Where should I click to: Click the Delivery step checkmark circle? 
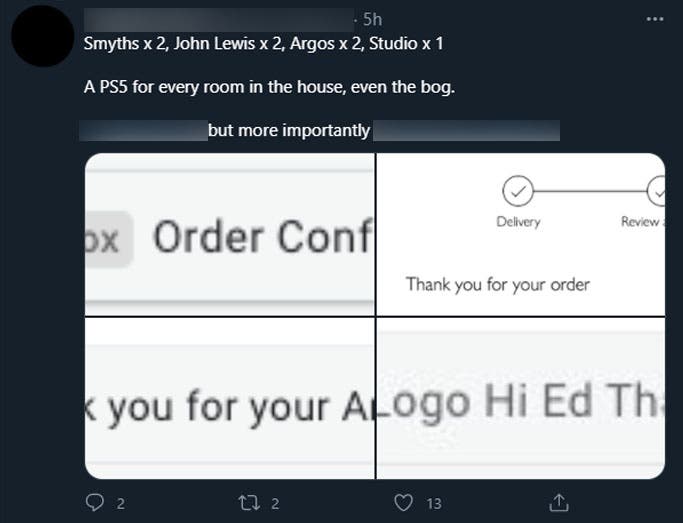click(517, 191)
